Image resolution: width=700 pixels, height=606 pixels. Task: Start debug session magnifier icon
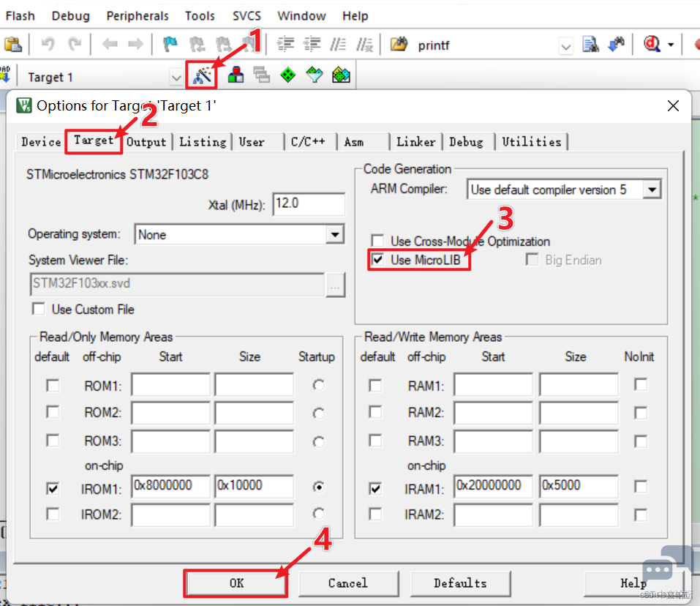pyautogui.click(x=651, y=44)
